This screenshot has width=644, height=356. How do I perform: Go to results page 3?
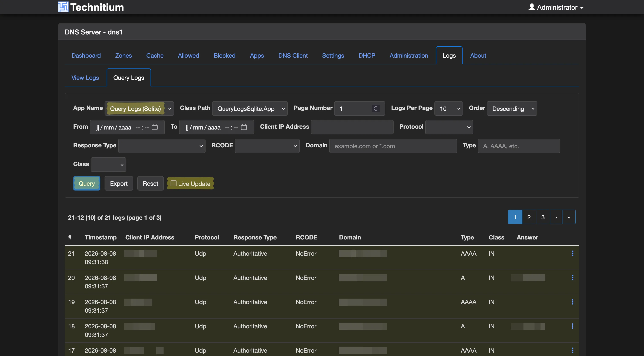coord(543,217)
